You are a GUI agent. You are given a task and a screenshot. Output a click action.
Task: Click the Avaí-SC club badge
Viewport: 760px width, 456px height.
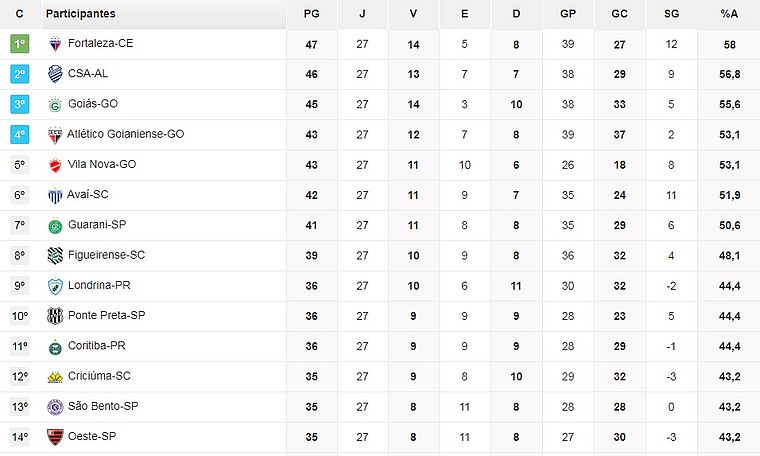coord(55,195)
